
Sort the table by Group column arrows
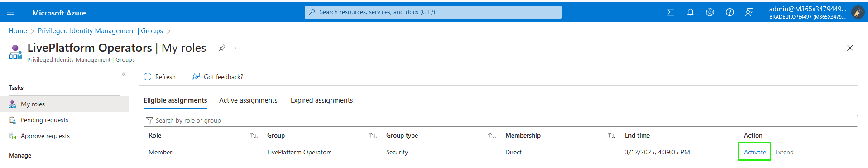[373, 136]
